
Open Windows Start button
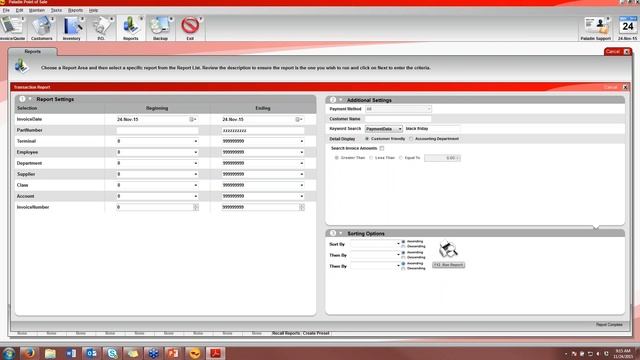click(9, 353)
